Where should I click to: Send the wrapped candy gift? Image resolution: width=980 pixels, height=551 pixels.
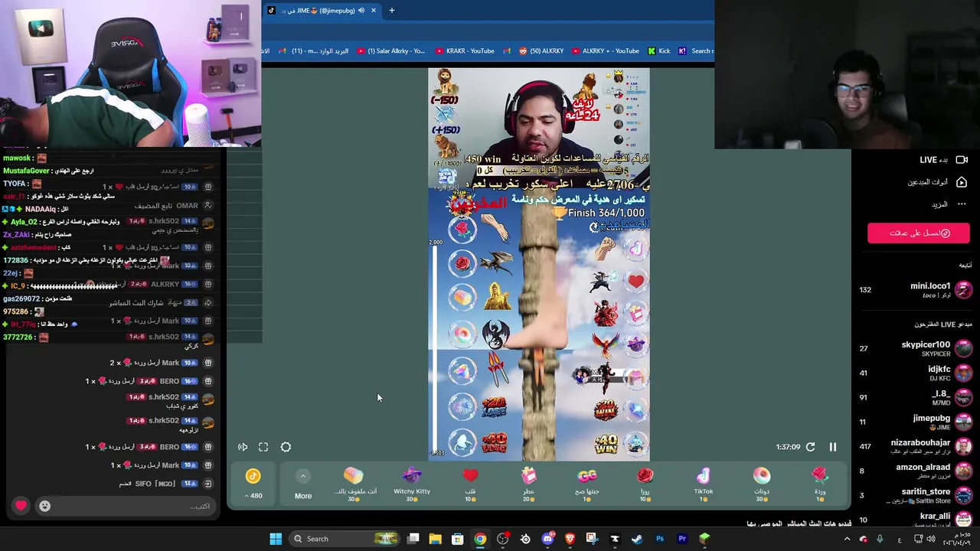point(353,484)
